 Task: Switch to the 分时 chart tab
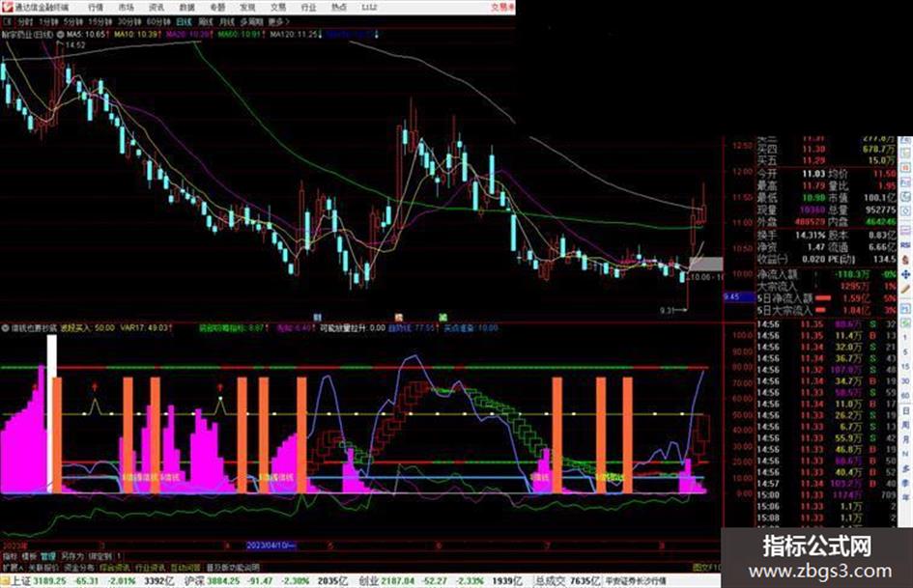25,21
